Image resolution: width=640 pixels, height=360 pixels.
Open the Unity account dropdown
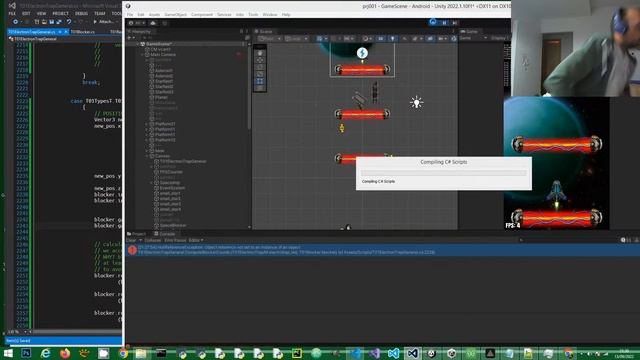137,23
